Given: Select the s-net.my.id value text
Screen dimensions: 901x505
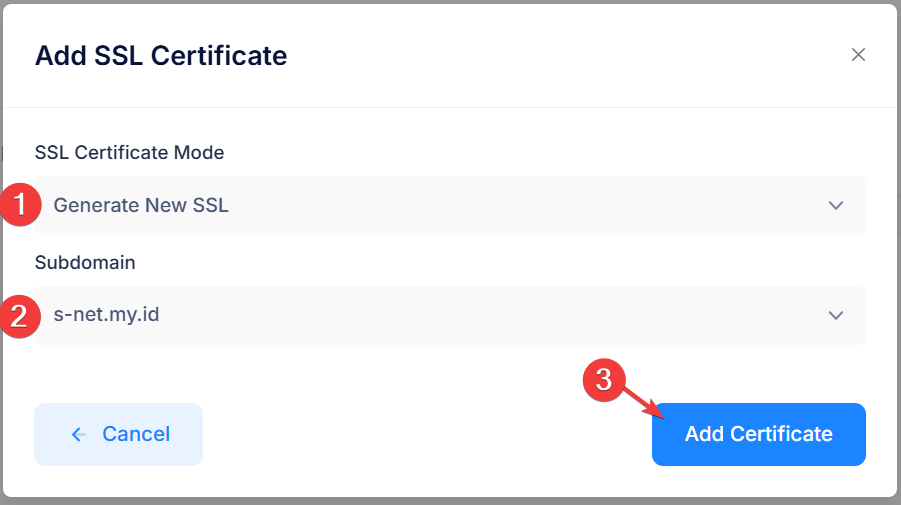Looking at the screenshot, I should tap(106, 315).
